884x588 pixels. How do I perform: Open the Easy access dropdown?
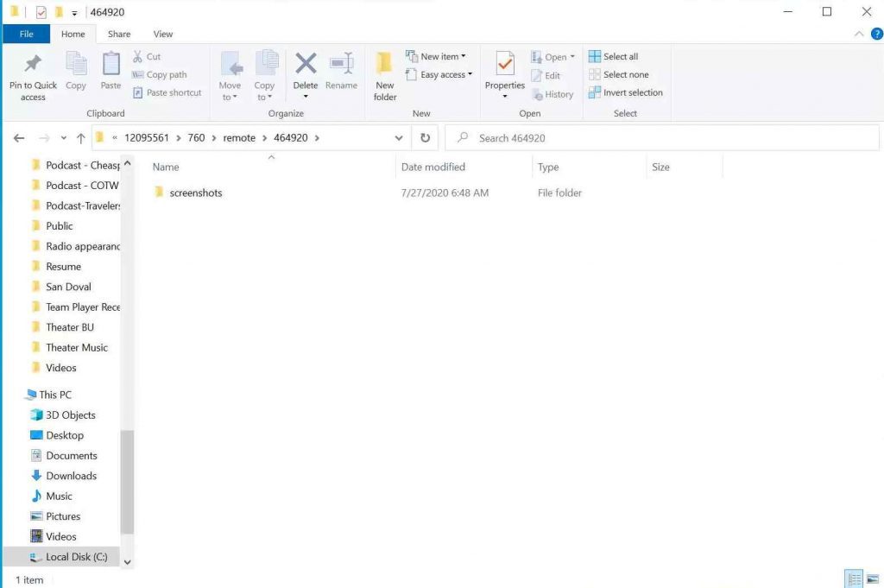click(x=445, y=75)
